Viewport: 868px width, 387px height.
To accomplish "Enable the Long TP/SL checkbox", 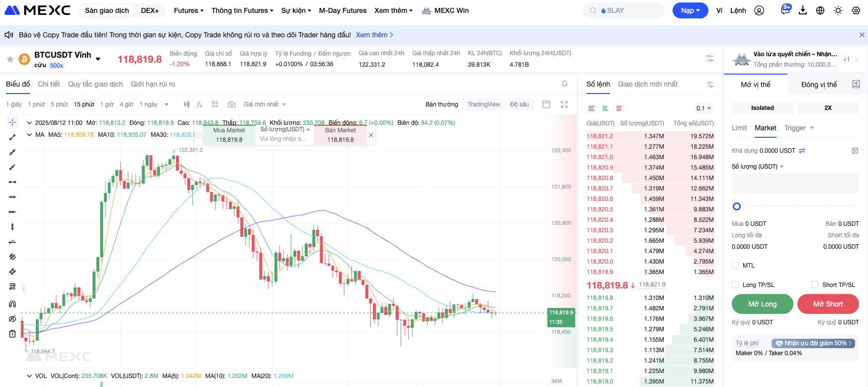I will [735, 285].
